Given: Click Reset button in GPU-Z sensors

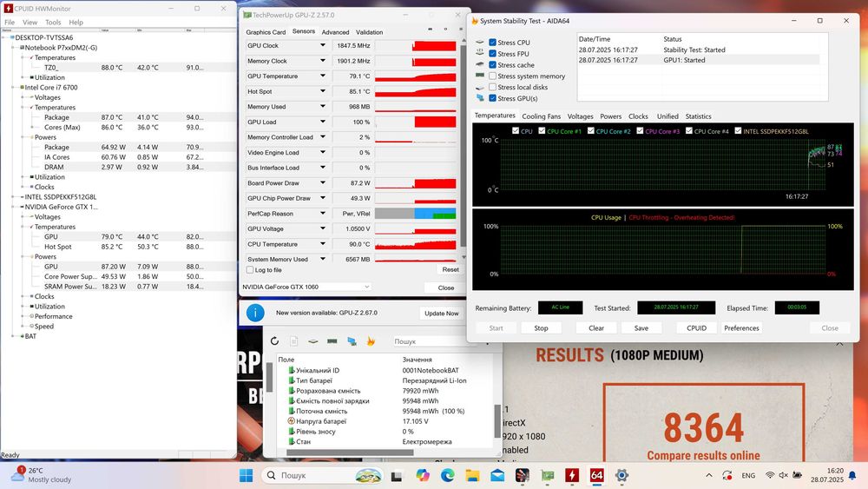Looking at the screenshot, I should (x=450, y=270).
